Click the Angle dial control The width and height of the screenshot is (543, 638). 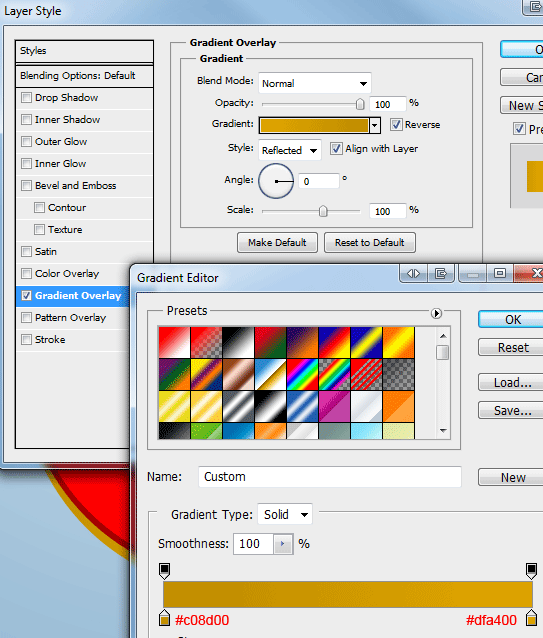276,181
